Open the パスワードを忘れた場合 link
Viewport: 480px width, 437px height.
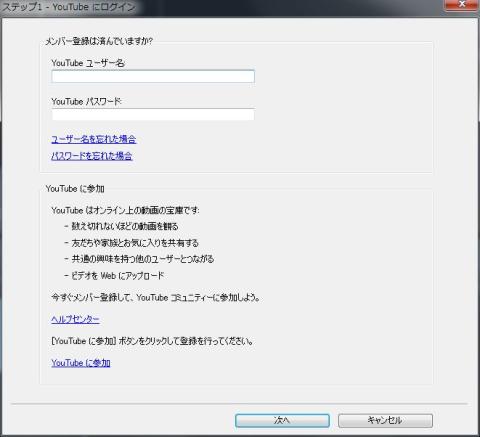[x=92, y=156]
